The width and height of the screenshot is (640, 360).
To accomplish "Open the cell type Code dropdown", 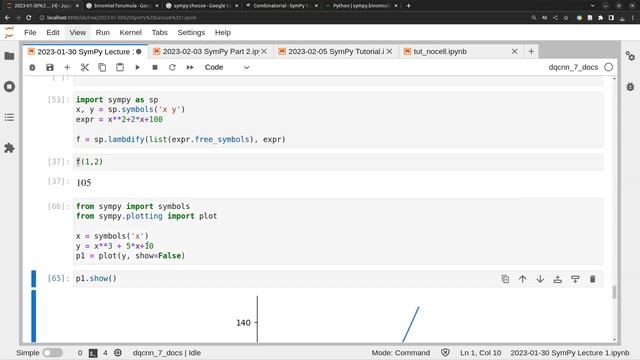I will pyautogui.click(x=227, y=67).
